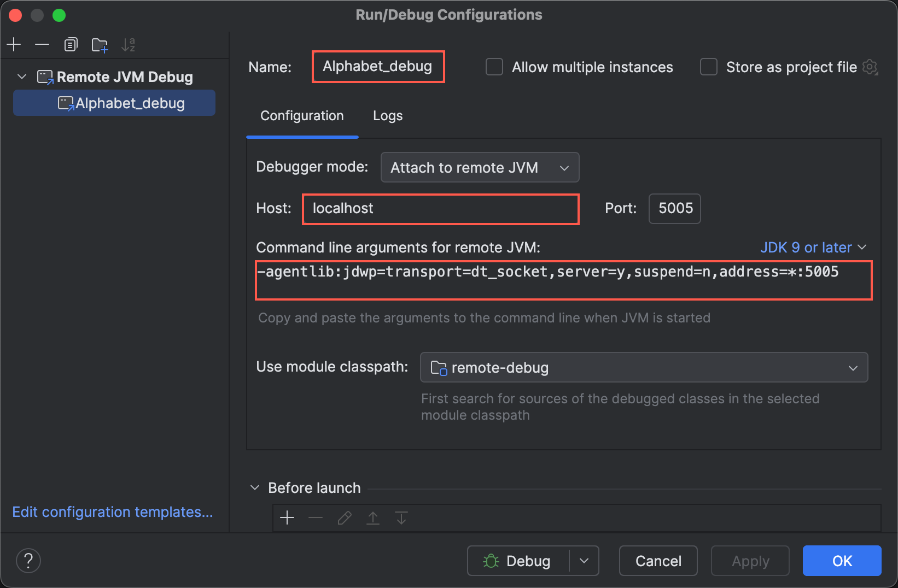Check Store as project file
Image resolution: width=898 pixels, height=588 pixels.
click(708, 67)
